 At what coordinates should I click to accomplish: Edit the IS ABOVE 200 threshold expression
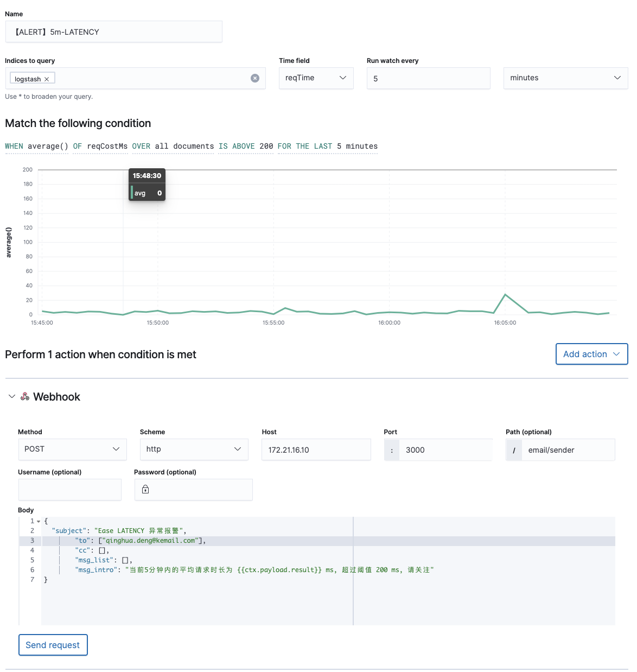click(246, 147)
